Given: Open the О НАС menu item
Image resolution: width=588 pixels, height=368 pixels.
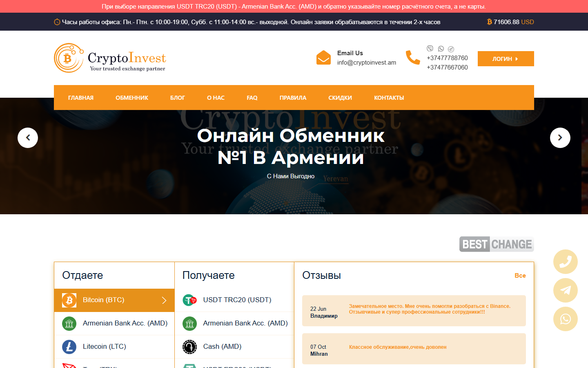Looking at the screenshot, I should (x=216, y=98).
